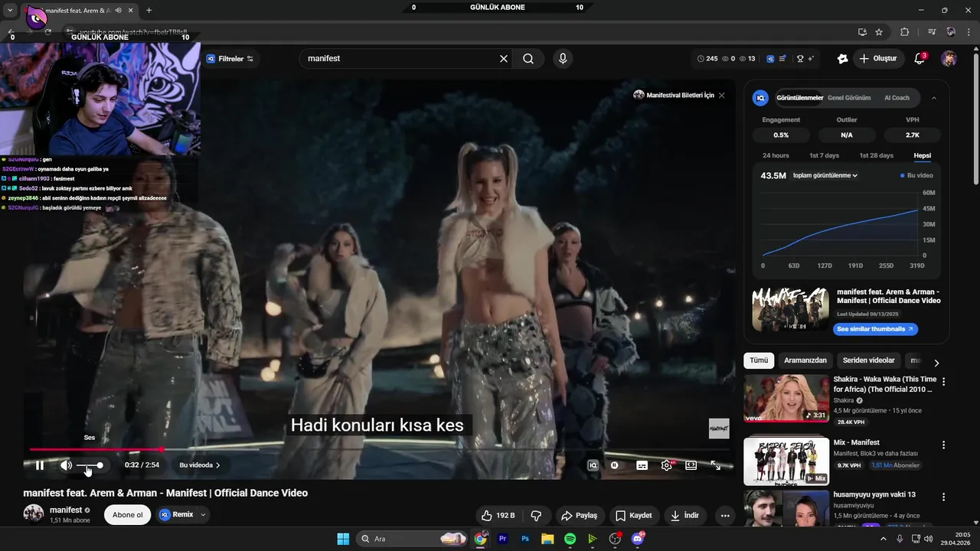Click 'See similar thumbnails' button

click(x=875, y=329)
